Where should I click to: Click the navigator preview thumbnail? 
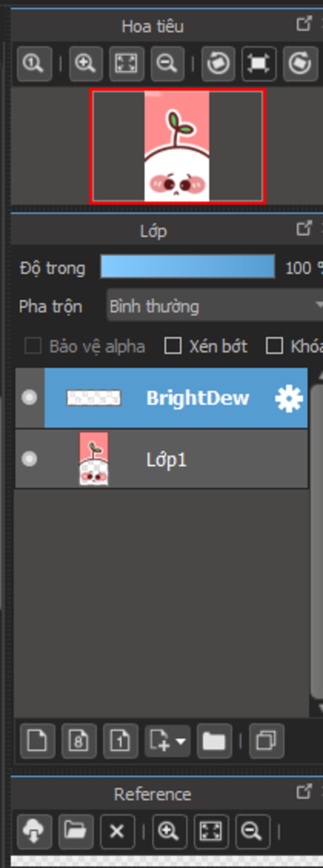[177, 146]
